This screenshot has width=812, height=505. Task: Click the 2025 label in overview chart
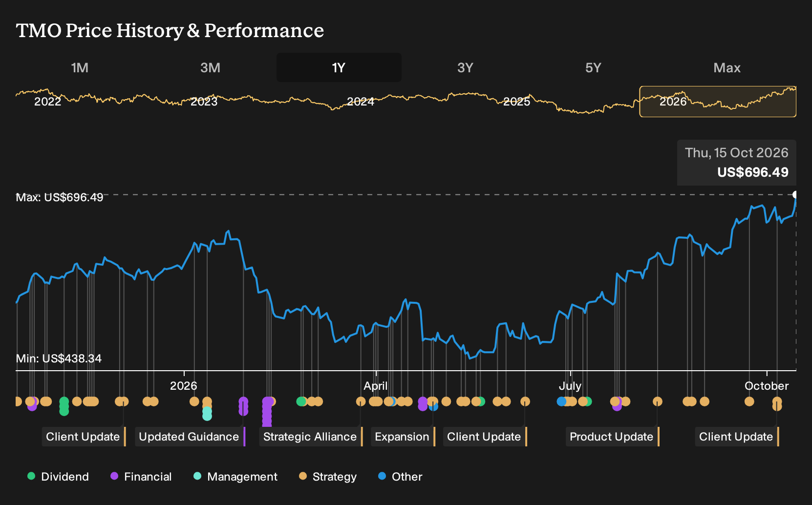pos(517,102)
